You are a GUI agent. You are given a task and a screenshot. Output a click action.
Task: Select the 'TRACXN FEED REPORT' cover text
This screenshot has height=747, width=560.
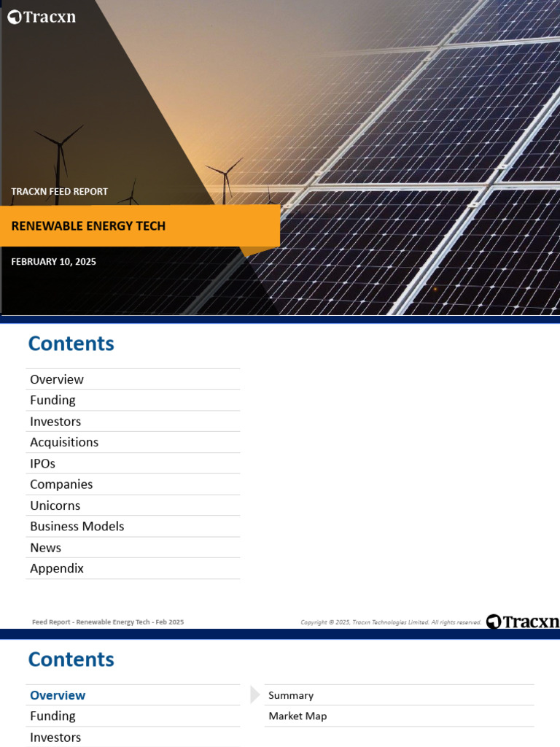coord(60,192)
